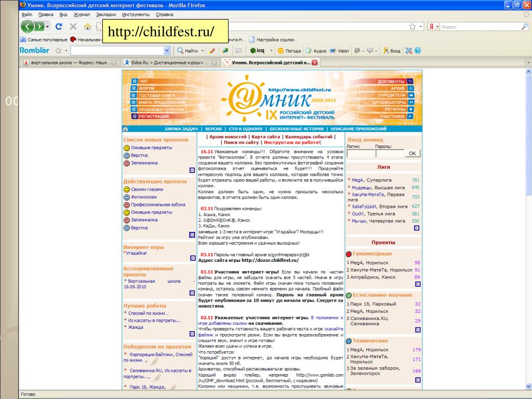Image resolution: width=532 pixels, height=399 pixels.
Task: Open the Файл menu
Action: coord(27,15)
